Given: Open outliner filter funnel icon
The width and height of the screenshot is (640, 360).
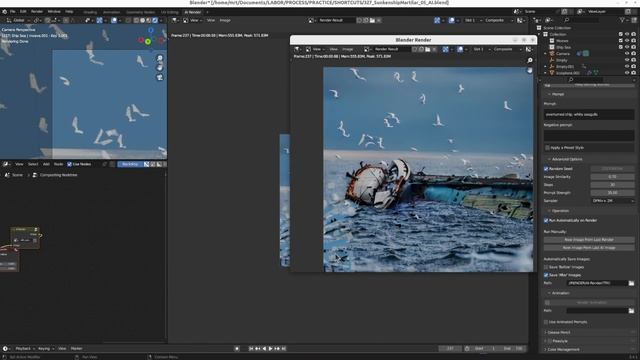Looking at the screenshot, I should coord(622,20).
